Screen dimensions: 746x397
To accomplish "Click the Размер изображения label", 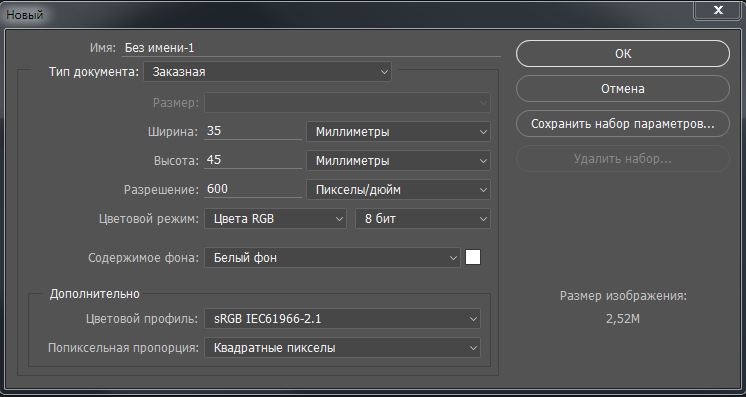I will point(623,296).
